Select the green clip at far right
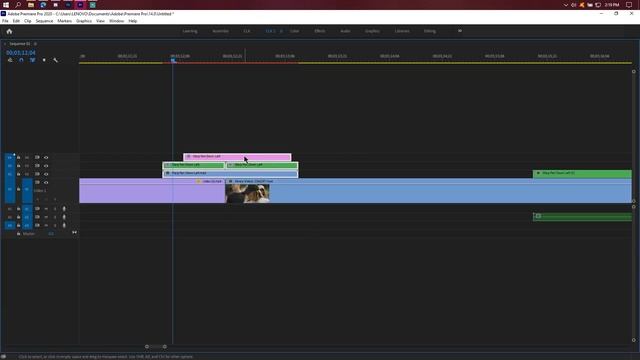 (582, 173)
